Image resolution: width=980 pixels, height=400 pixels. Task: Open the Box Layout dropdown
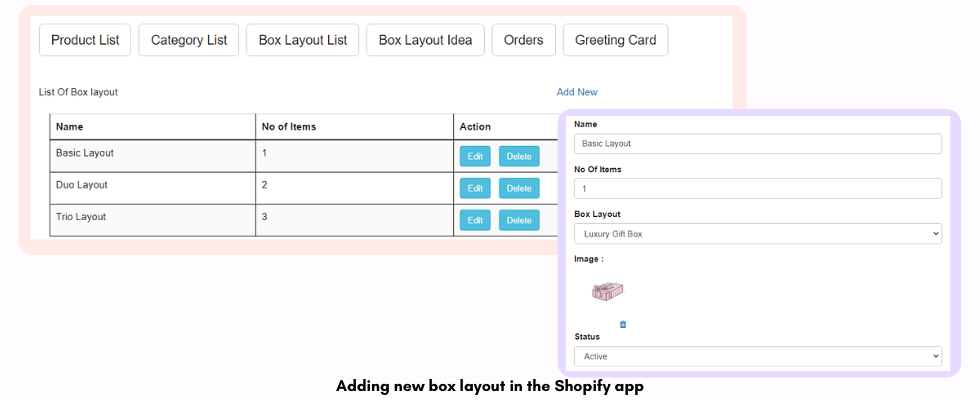click(x=758, y=234)
